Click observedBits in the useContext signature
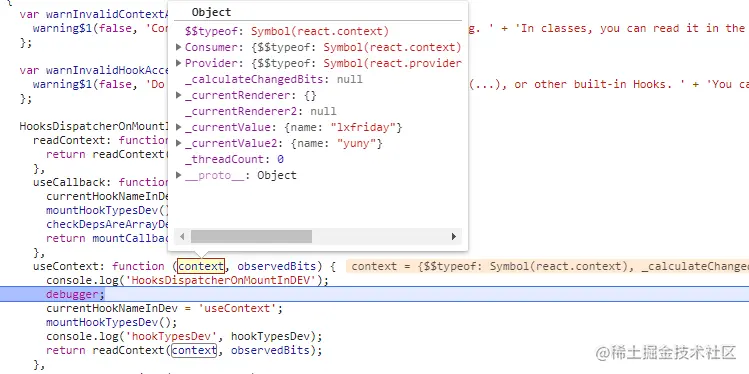 (x=277, y=267)
